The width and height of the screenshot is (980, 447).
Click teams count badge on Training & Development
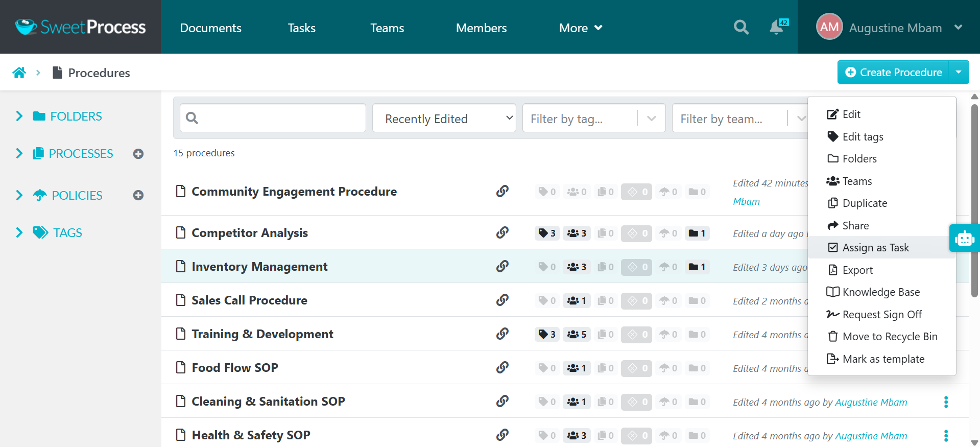577,334
